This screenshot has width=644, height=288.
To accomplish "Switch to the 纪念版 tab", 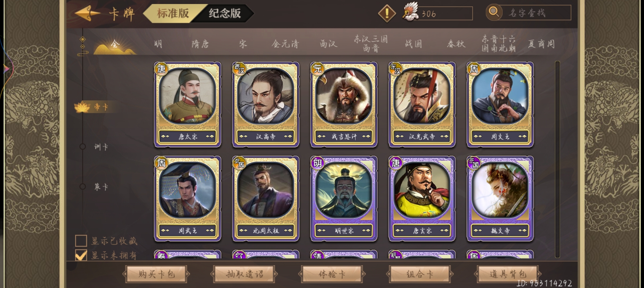I will tap(225, 13).
